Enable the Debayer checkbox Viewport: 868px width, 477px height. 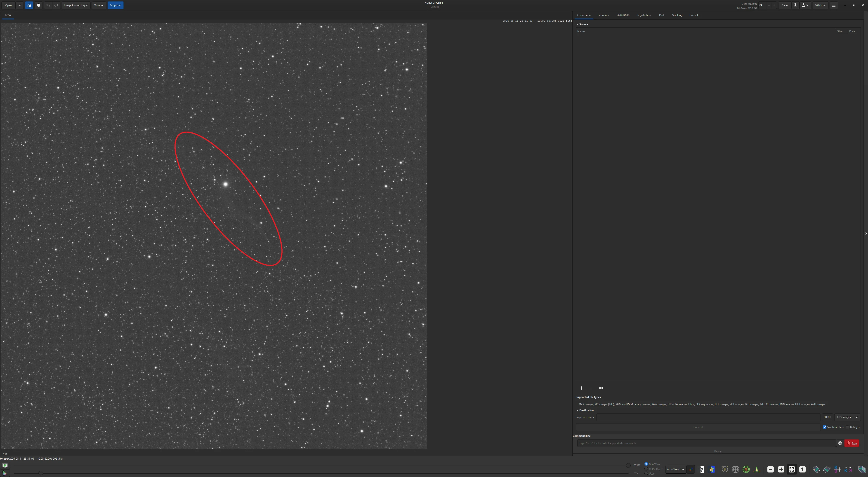(847, 427)
